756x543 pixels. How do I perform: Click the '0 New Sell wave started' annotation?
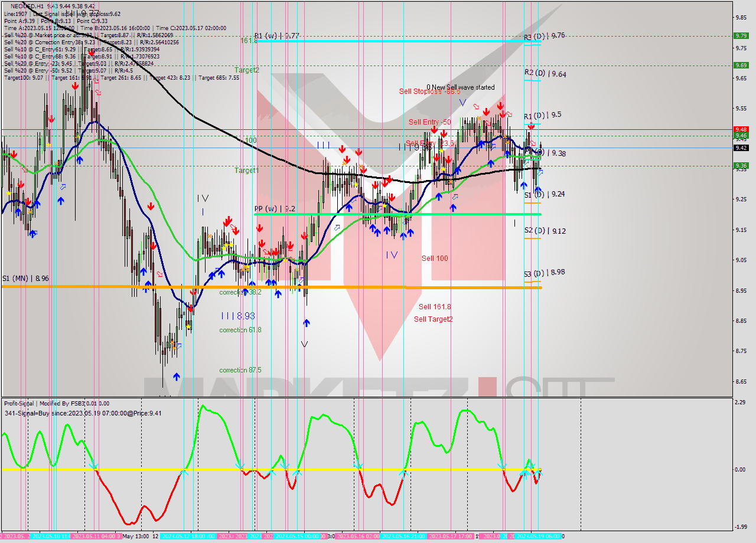point(461,87)
